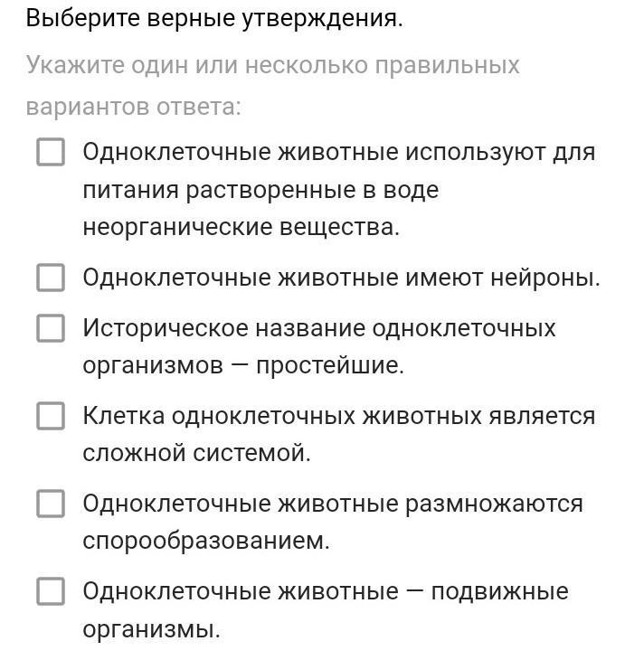
Task: Click the text line 'питания растворенные в воде'
Action: point(260,190)
